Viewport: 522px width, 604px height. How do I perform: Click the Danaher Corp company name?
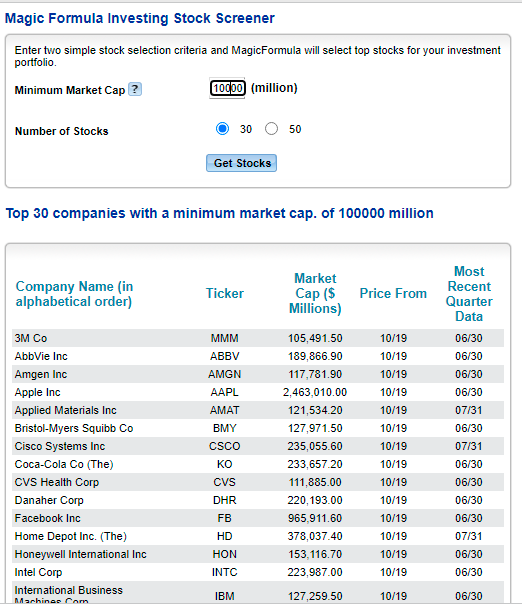pos(49,500)
